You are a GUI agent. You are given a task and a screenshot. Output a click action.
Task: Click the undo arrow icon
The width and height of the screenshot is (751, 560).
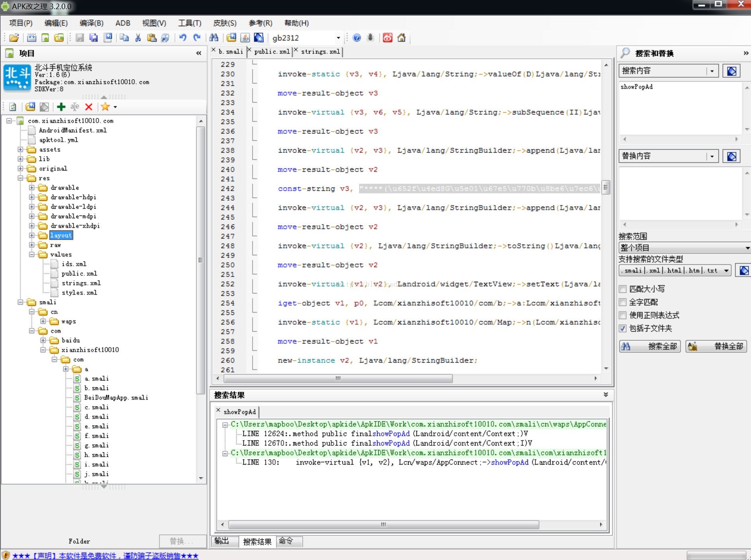(x=183, y=38)
